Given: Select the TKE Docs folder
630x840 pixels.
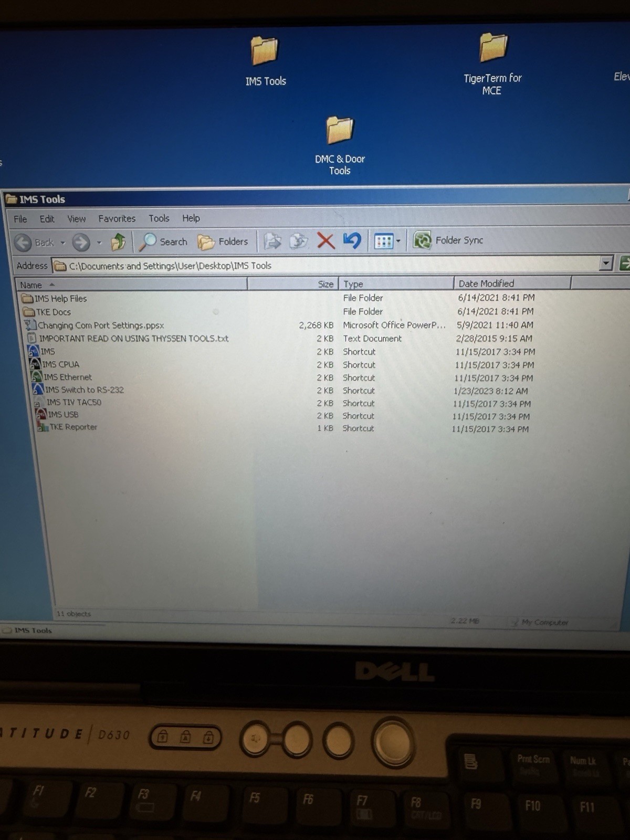Looking at the screenshot, I should click(x=47, y=312).
